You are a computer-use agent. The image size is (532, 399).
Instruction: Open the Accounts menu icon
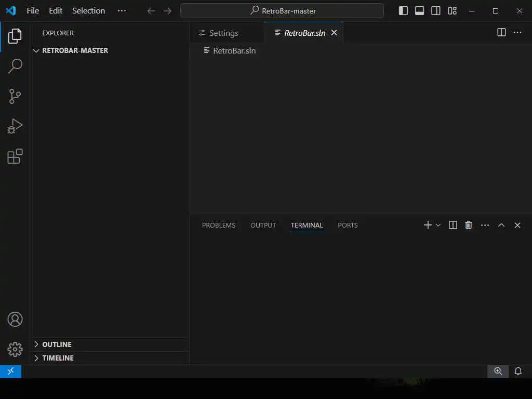[15, 320]
